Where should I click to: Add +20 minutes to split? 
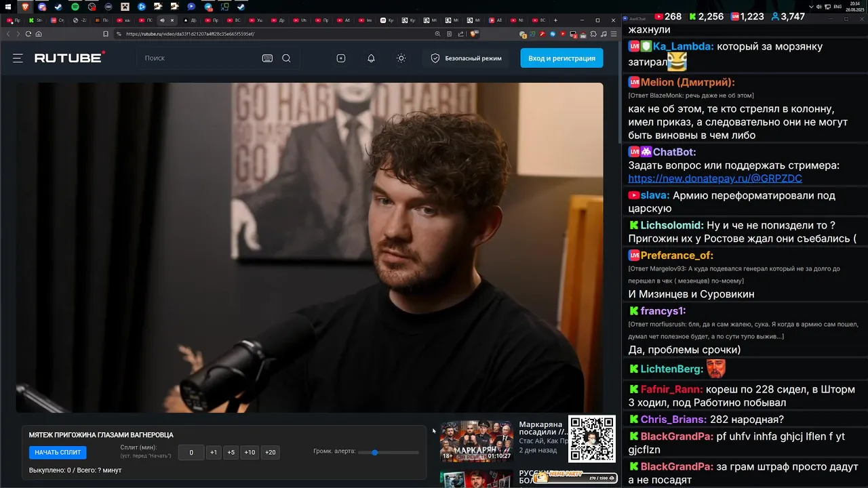tap(271, 452)
